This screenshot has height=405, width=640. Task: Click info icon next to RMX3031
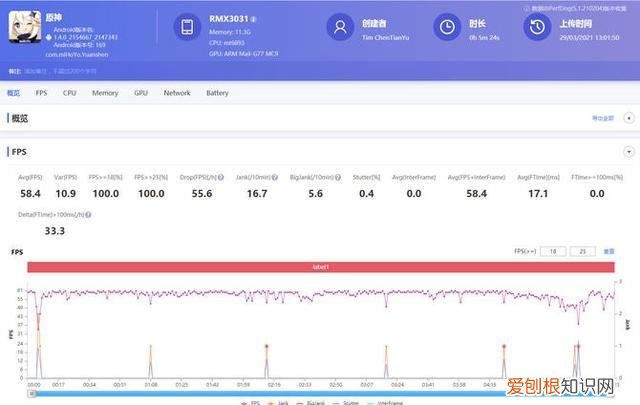click(253, 18)
